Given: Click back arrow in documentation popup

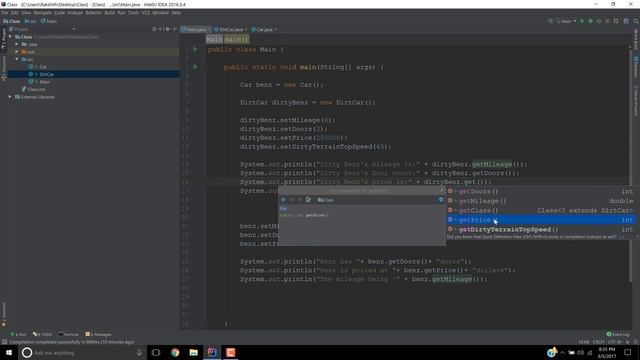Looking at the screenshot, I should click(283, 200).
